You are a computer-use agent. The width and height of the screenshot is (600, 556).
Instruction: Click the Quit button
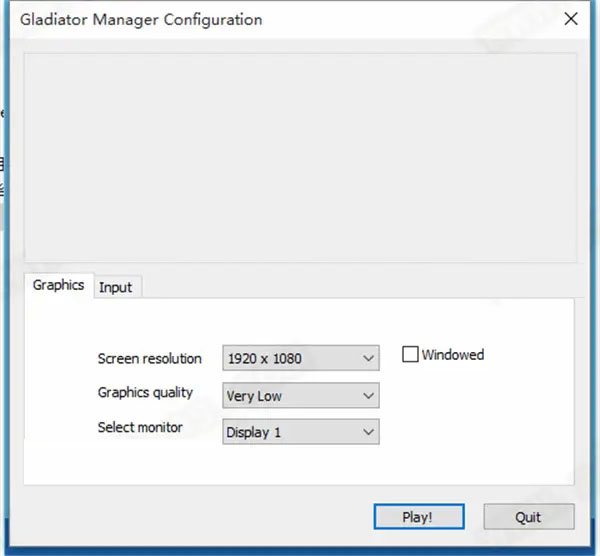[x=529, y=517]
